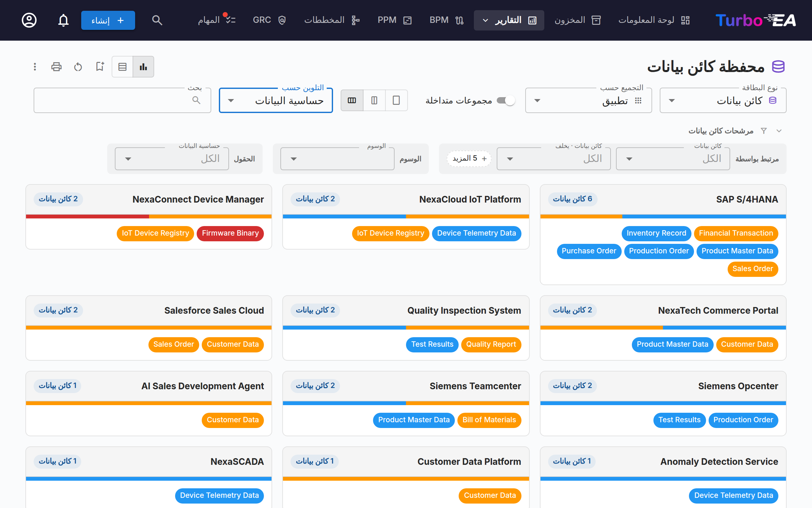
Task: Click the red sensitivity bar on NexaConnect card
Action: [x=87, y=216]
